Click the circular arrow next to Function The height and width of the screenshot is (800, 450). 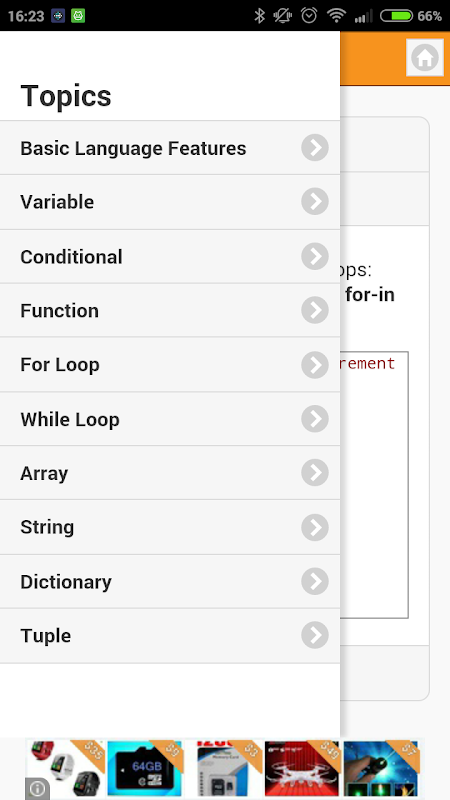tap(315, 310)
